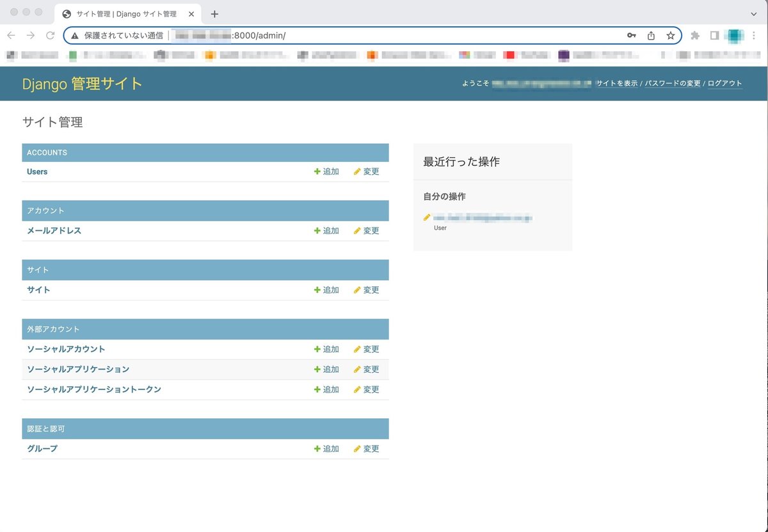768x532 pixels.
Task: Click 追加 for グループ row
Action: click(x=326, y=449)
